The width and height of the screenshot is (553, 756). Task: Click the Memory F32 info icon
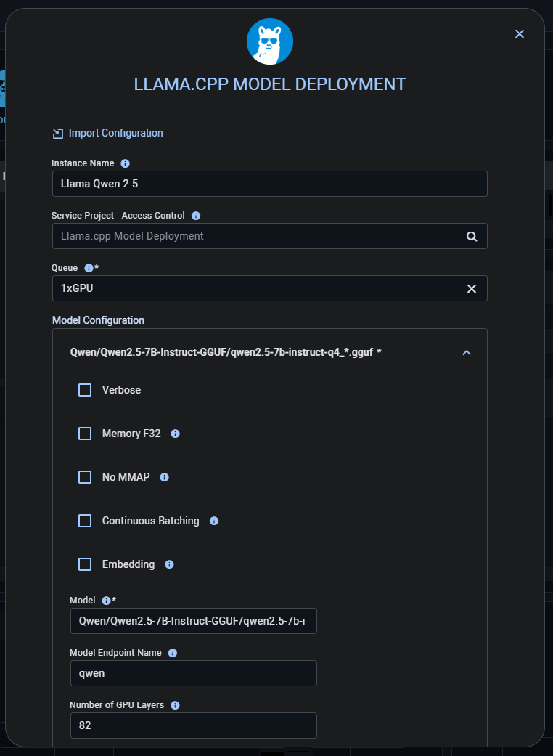coord(175,434)
